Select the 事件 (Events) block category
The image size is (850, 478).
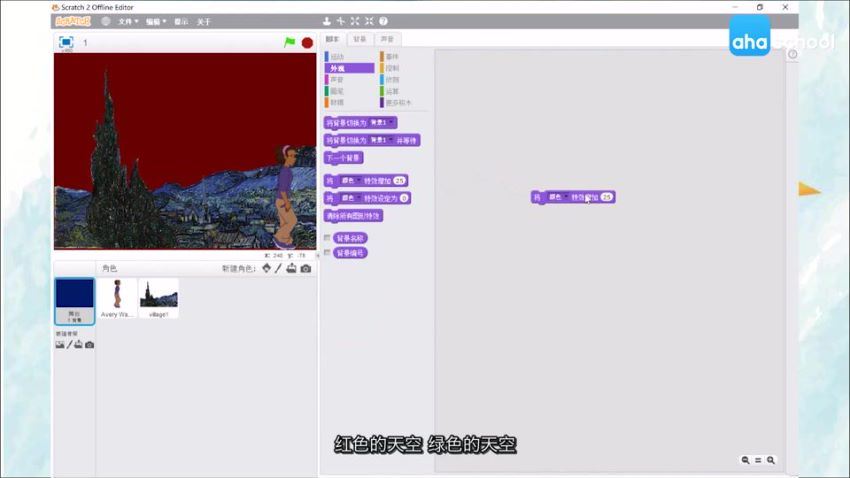click(x=404, y=56)
